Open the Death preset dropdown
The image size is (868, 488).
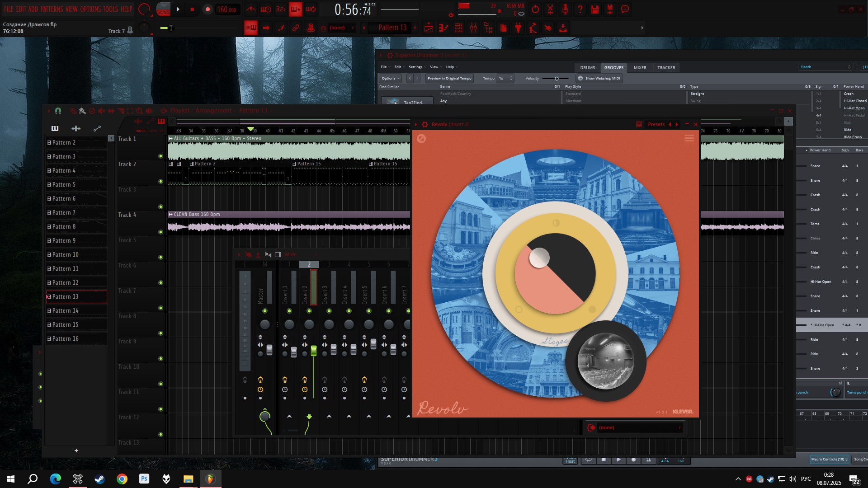coord(825,67)
